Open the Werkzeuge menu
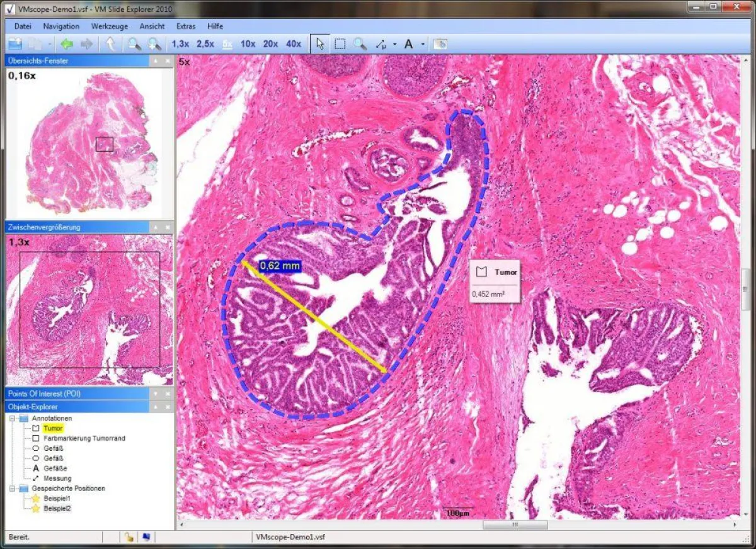This screenshot has width=756, height=549. coord(109,26)
